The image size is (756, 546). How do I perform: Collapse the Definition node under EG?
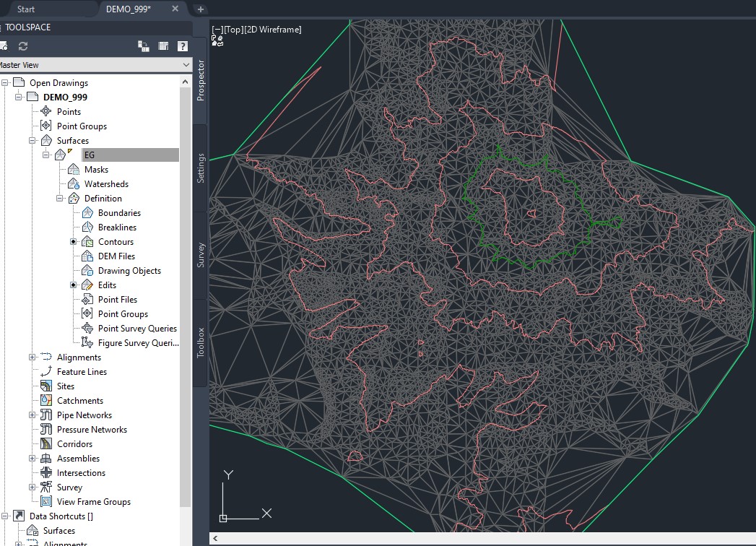(x=58, y=198)
